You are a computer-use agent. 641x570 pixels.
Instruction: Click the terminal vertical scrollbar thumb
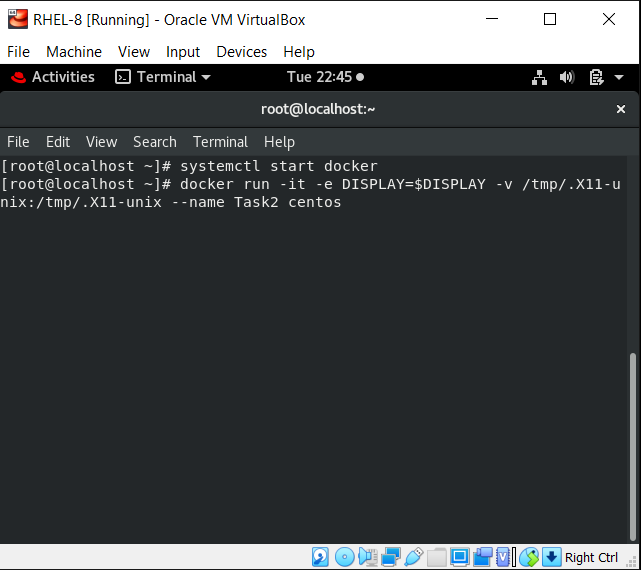pyautogui.click(x=632, y=447)
